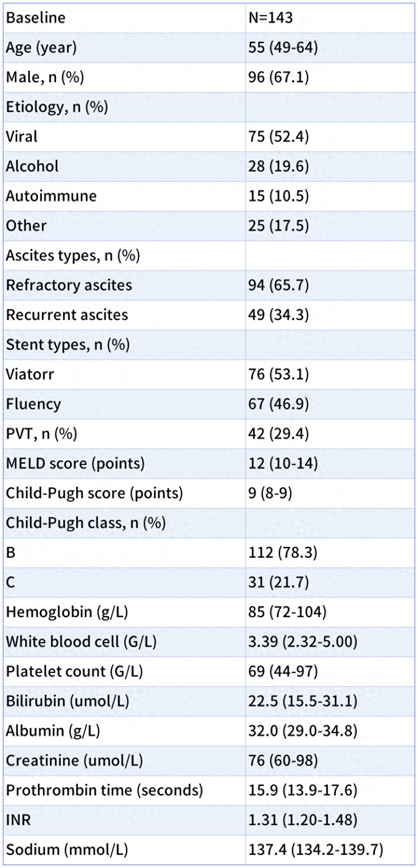Click the Etiology, n (%) section row

tap(57, 107)
